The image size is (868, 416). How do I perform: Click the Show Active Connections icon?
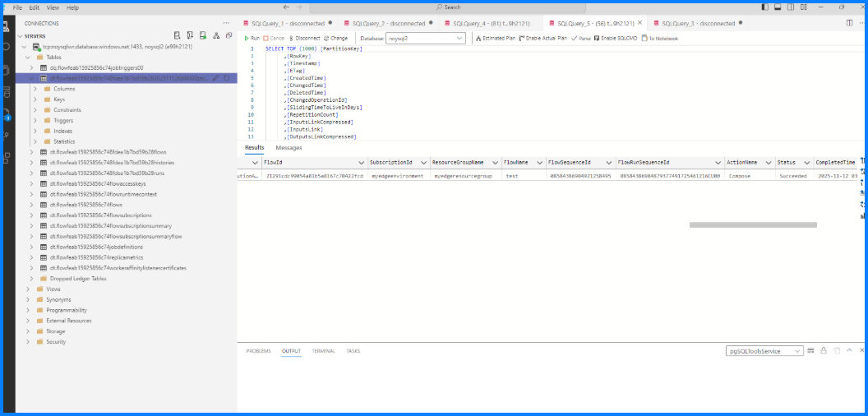[x=203, y=35]
